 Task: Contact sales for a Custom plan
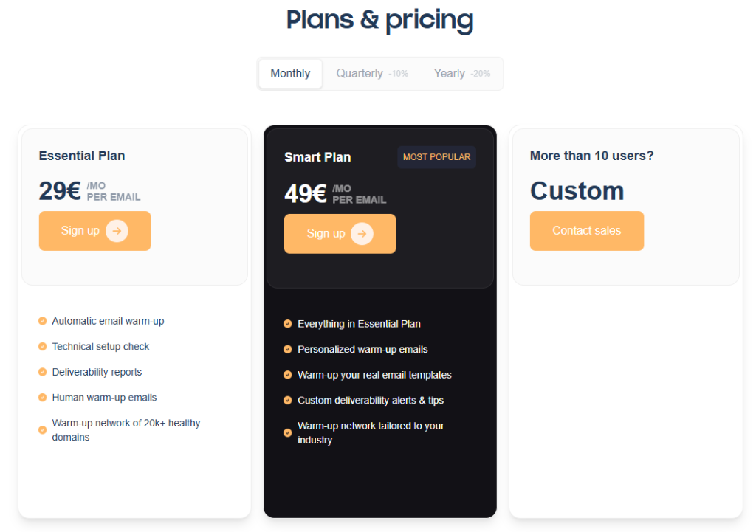coord(586,230)
